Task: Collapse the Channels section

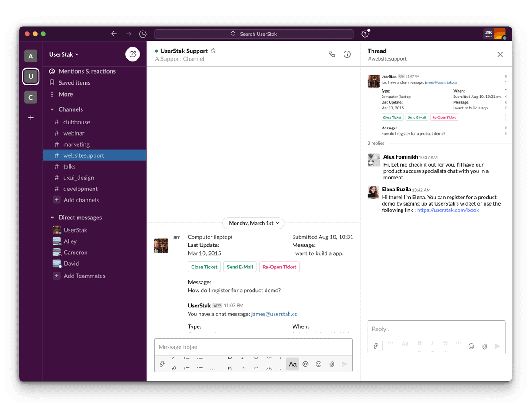Action: coord(52,109)
